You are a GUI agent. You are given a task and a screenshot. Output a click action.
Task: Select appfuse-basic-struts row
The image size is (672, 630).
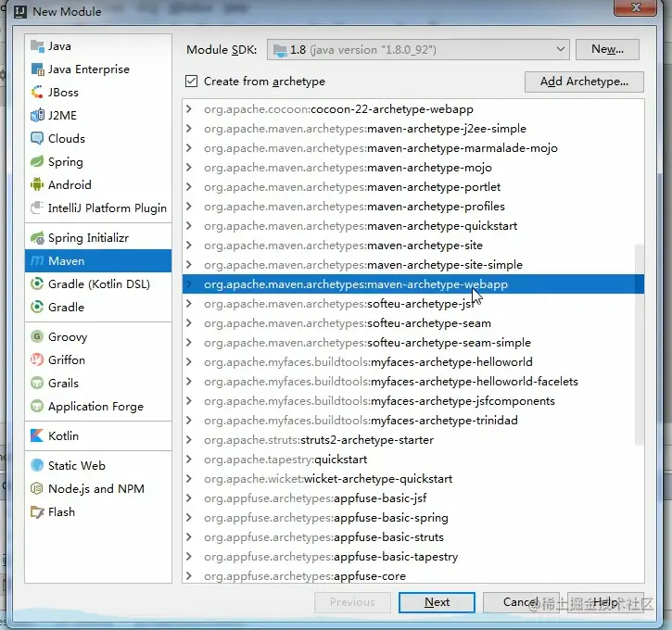[x=413, y=537]
